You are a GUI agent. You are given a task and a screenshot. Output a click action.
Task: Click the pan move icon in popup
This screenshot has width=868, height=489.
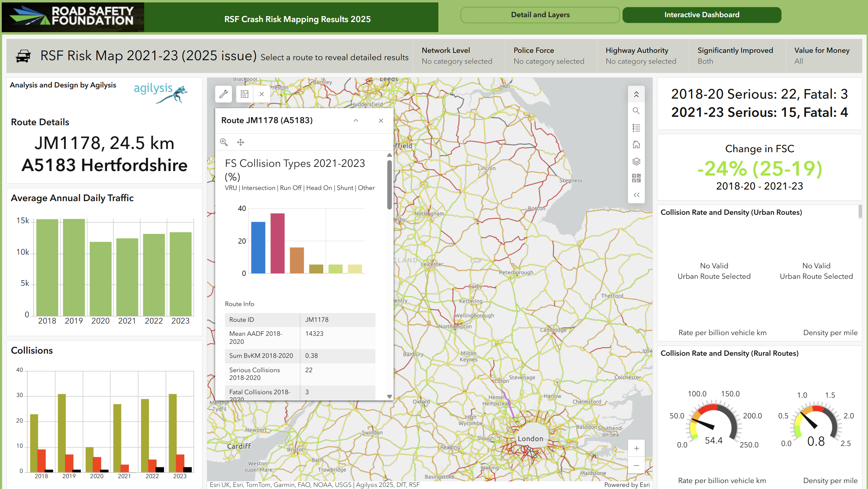click(x=241, y=142)
